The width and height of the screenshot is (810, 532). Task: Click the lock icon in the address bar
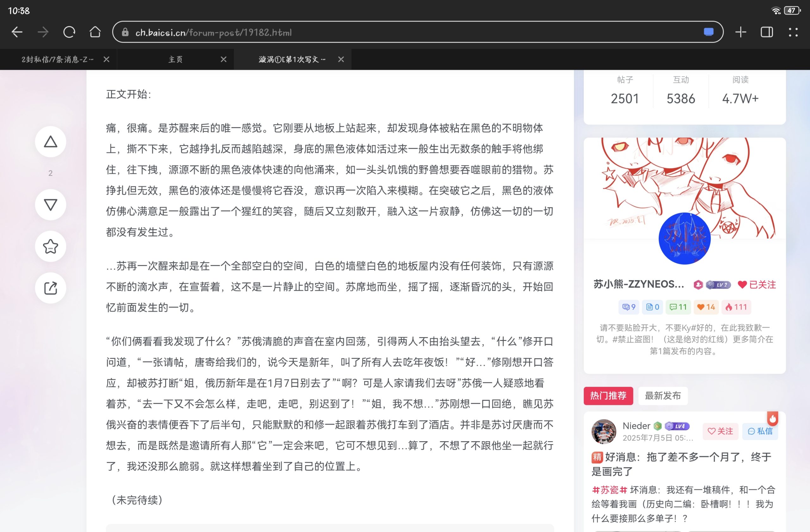click(x=125, y=32)
